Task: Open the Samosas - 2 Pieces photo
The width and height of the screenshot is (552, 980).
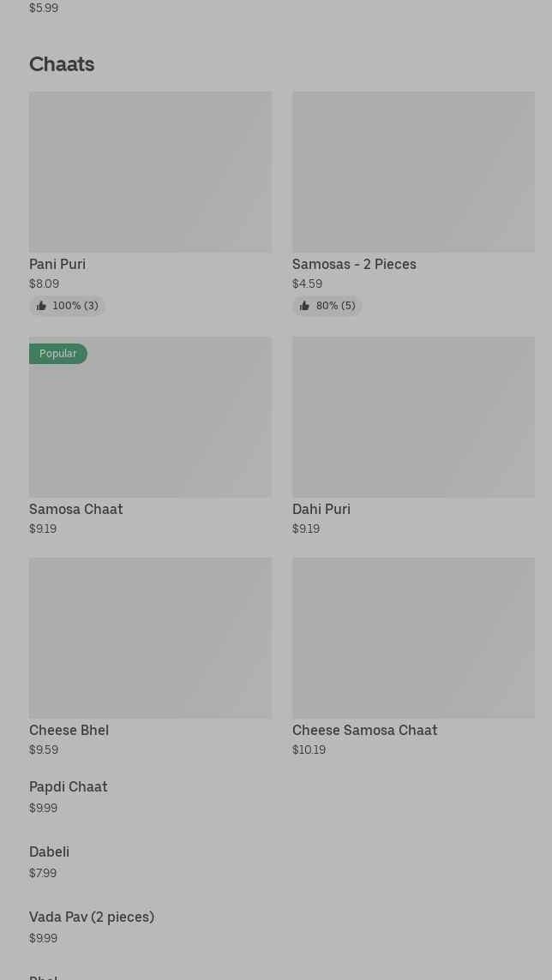Action: point(414,172)
